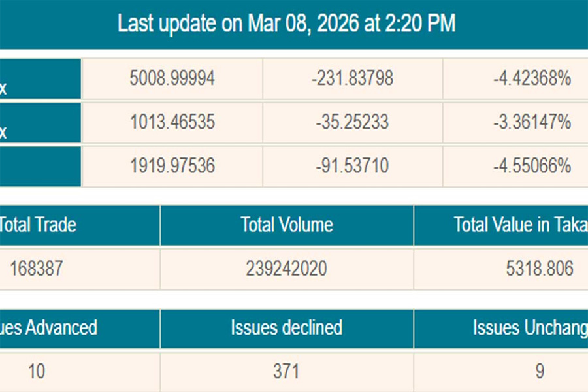
Task: Click the percentage change -3.36147%
Action: [x=532, y=122]
